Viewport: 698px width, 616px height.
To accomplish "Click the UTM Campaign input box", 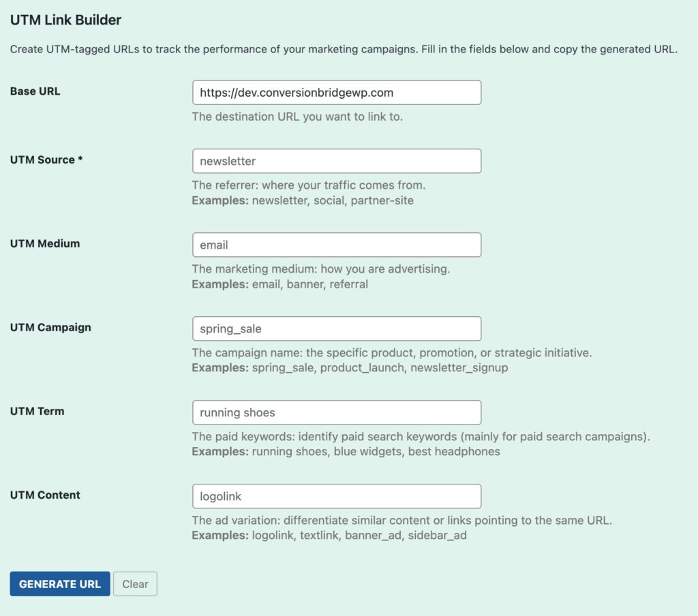I will [x=337, y=328].
